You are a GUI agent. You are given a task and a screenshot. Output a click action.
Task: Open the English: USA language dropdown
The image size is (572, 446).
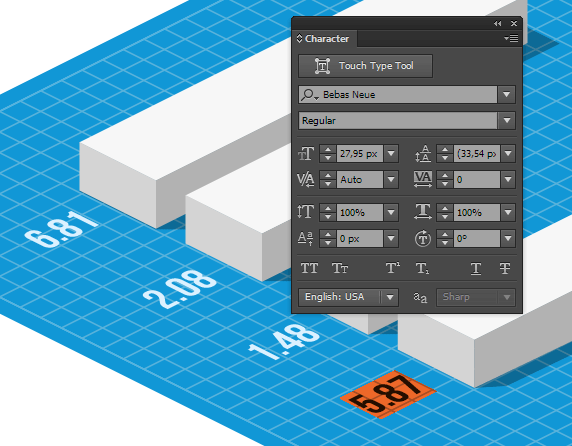[x=348, y=297]
